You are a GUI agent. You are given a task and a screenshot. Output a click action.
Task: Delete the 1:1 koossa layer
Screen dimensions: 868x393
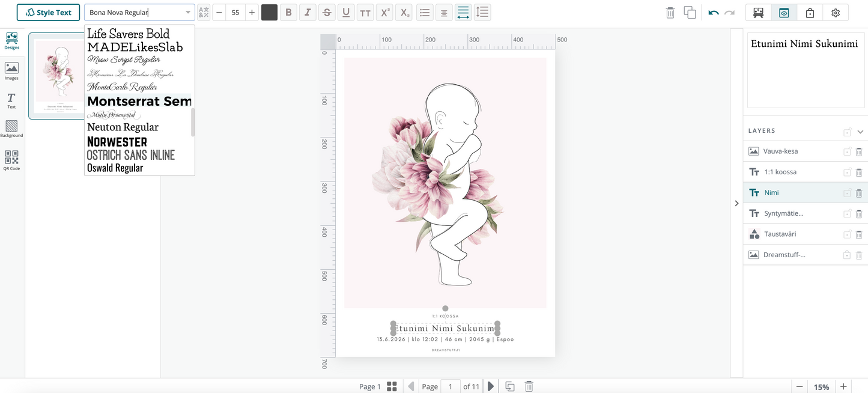859,172
